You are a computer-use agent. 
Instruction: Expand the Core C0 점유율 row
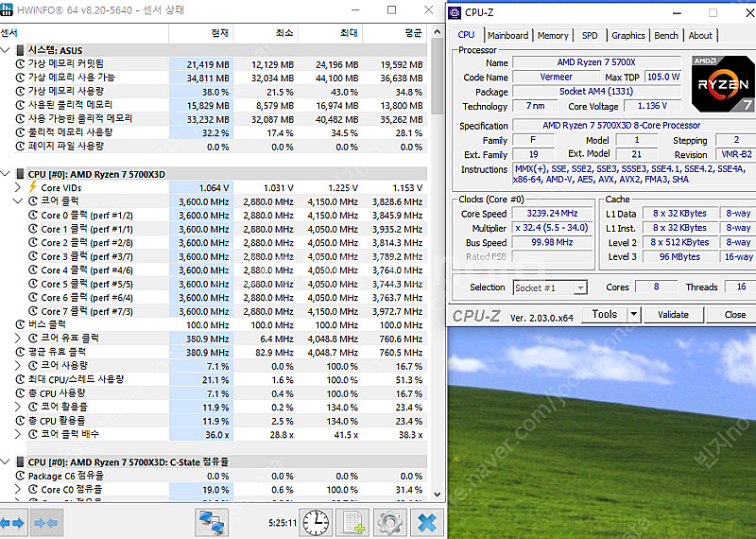pos(18,489)
